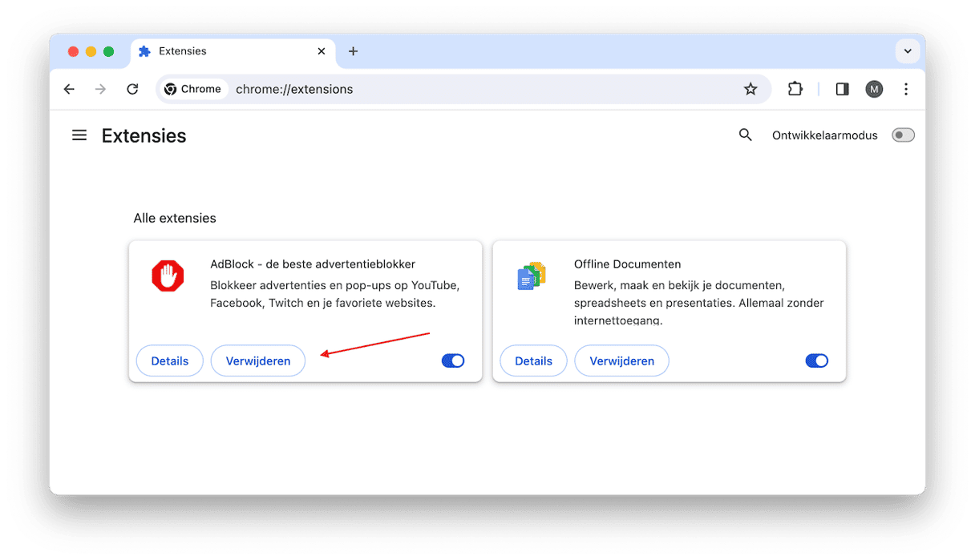This screenshot has width=975, height=560.
Task: Click Verwijderen for Offline Documenten
Action: click(x=621, y=361)
